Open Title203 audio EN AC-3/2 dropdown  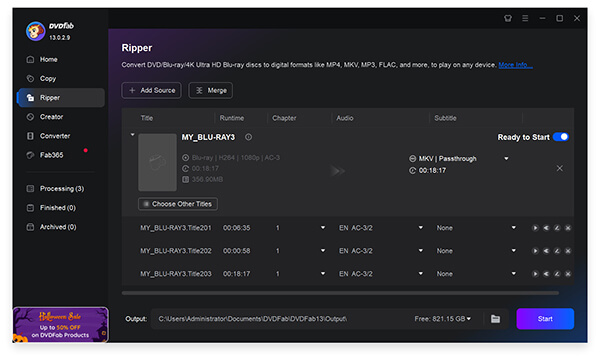(x=421, y=274)
